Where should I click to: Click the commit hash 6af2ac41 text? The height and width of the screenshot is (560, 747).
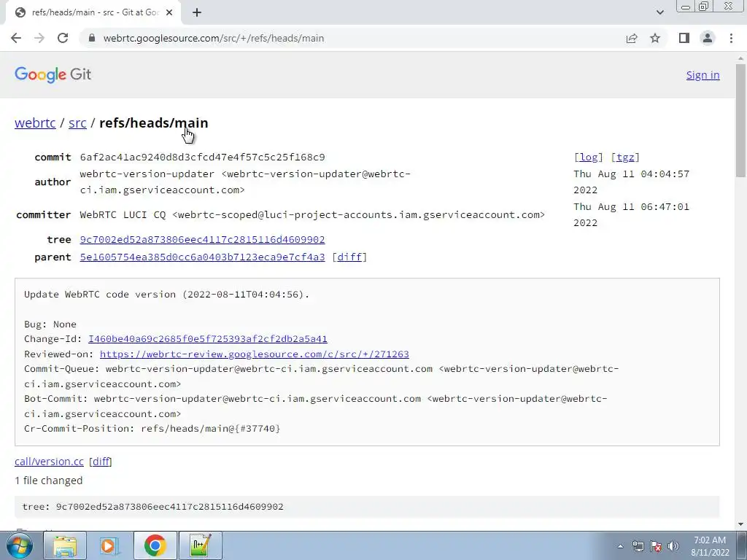[x=202, y=157]
